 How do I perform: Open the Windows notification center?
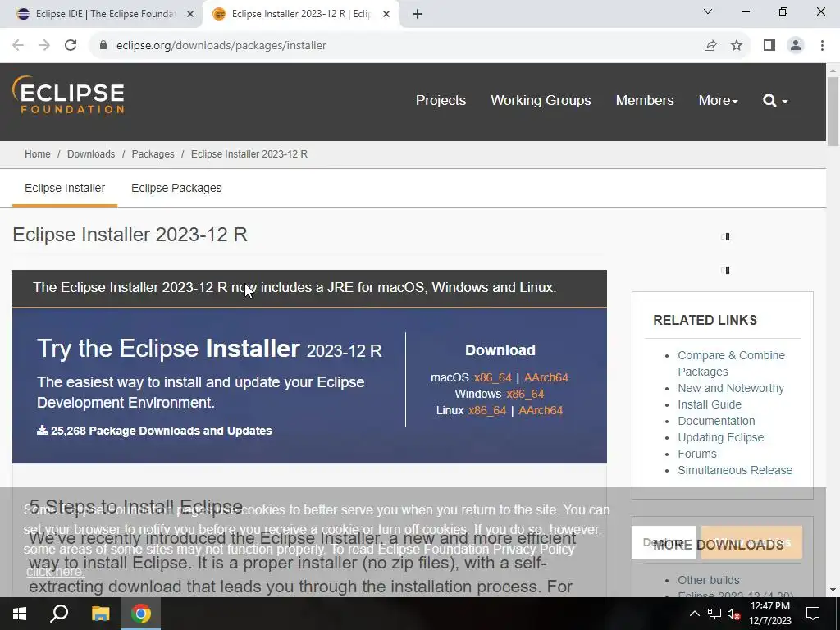point(813,614)
